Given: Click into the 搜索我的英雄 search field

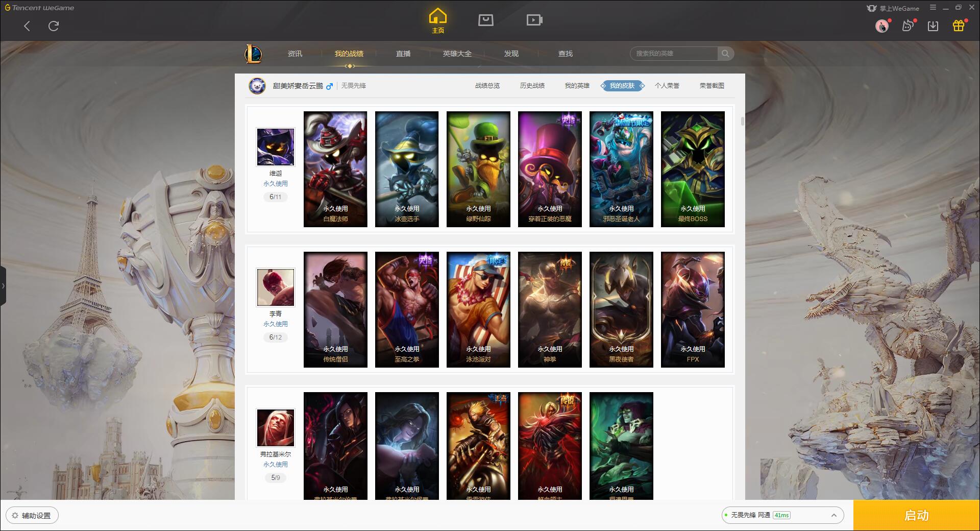Looking at the screenshot, I should click(674, 54).
